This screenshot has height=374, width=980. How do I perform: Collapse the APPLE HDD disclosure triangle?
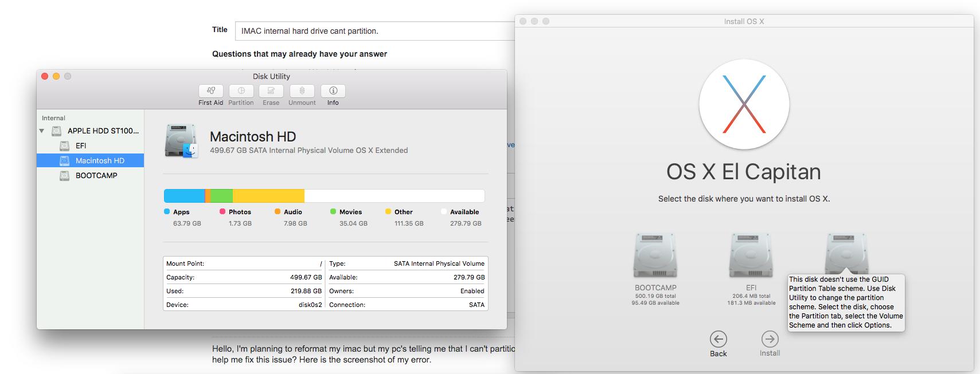[x=42, y=131]
